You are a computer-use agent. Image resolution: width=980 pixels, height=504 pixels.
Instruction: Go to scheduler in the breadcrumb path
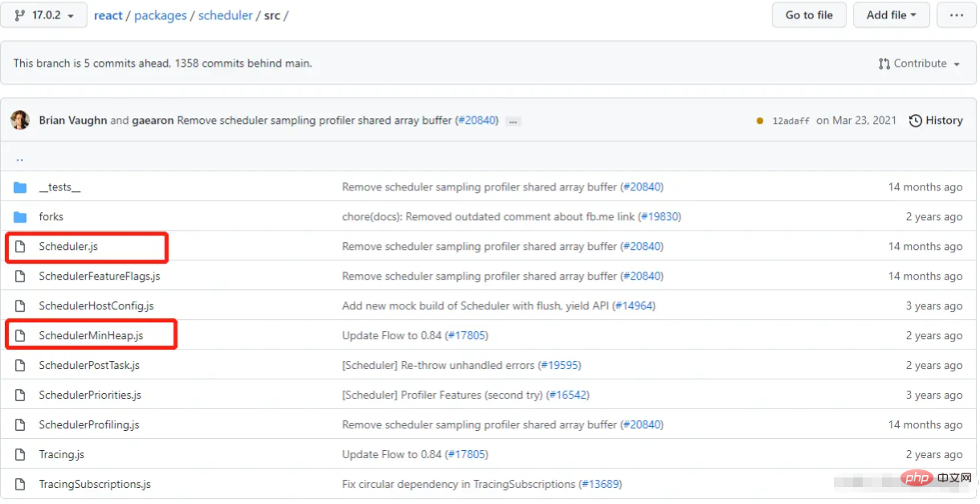coord(225,15)
